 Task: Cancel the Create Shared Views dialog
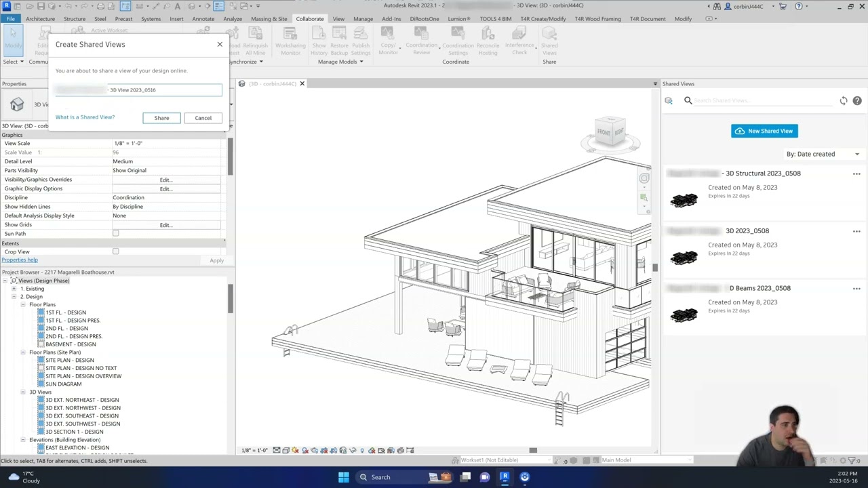coord(203,118)
